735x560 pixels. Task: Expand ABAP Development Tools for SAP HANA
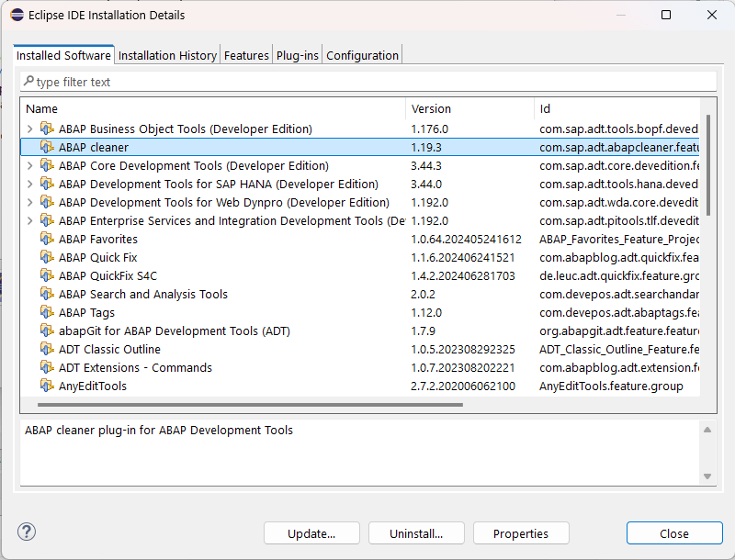pyautogui.click(x=30, y=184)
